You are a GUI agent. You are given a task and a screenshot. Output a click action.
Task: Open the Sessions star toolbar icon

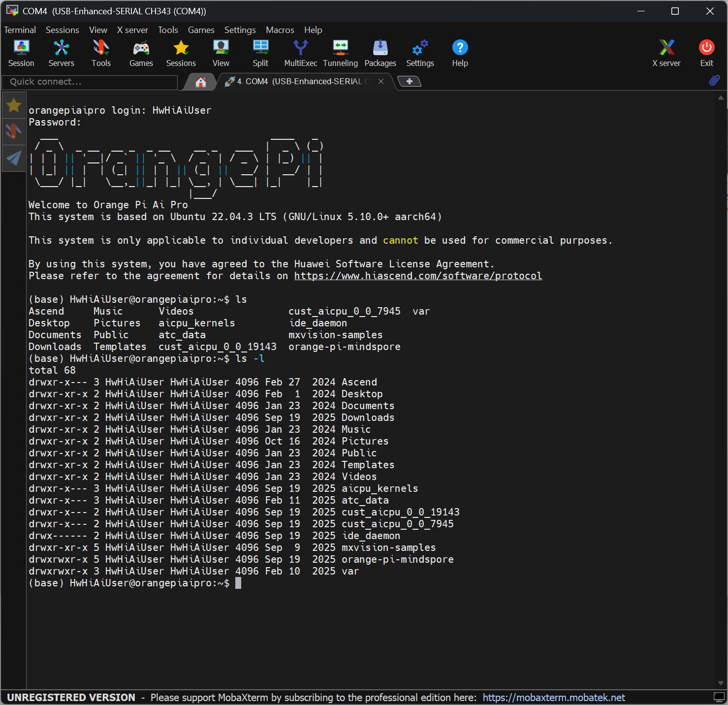(x=181, y=53)
